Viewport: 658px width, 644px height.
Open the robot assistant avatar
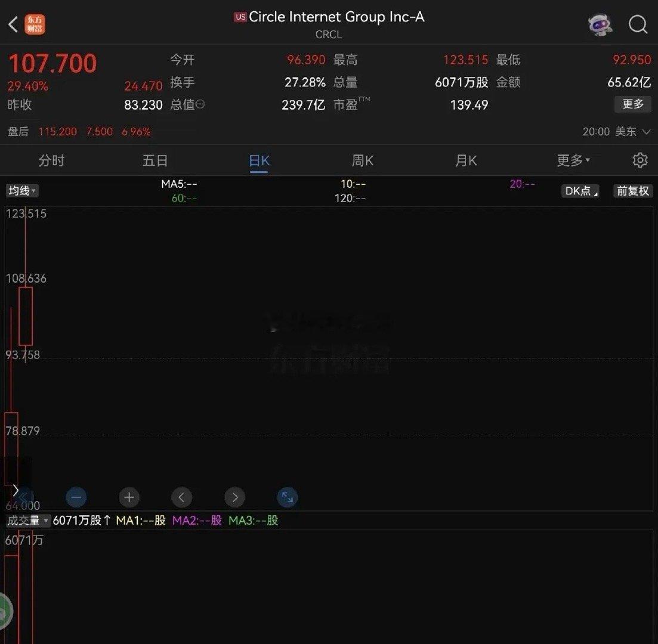[600, 24]
